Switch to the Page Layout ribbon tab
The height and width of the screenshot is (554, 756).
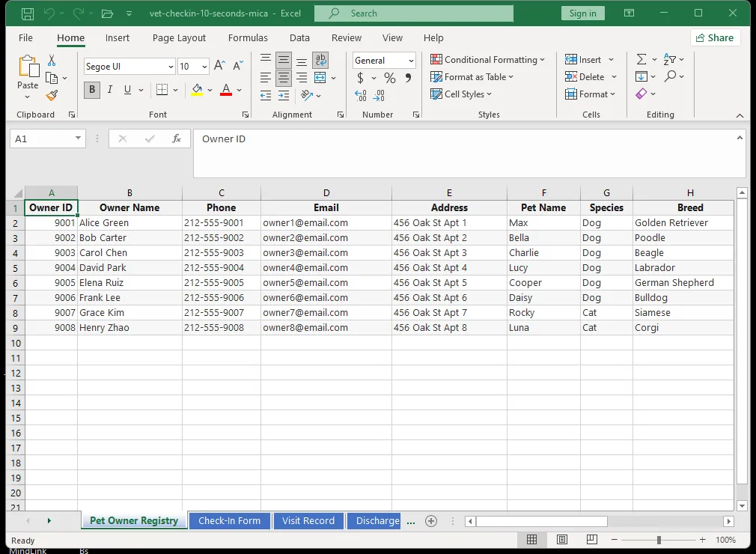[x=179, y=37]
